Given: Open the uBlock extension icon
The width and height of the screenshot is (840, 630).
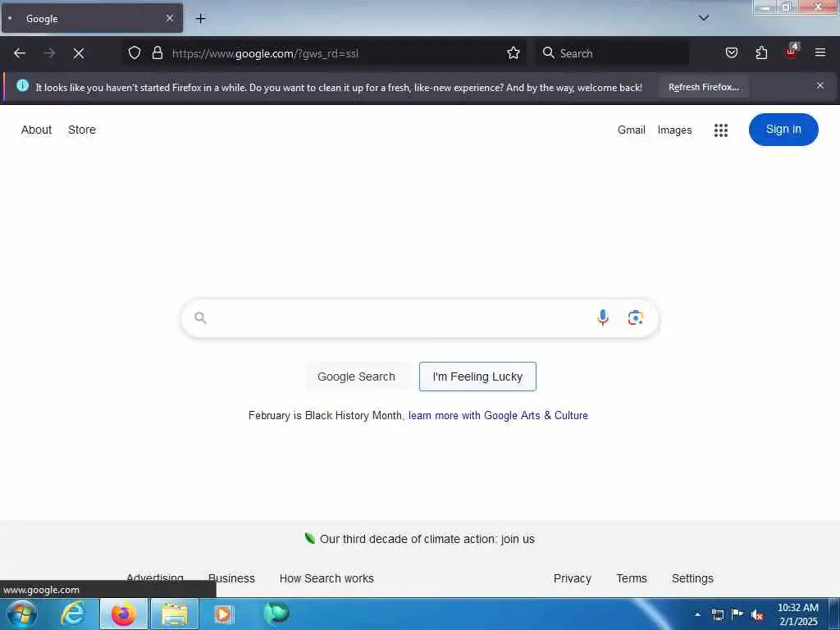Looking at the screenshot, I should point(792,52).
